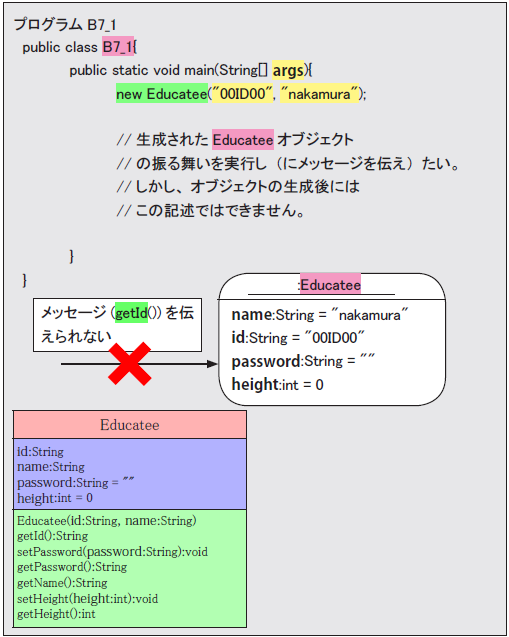Image resolution: width=509 pixels, height=637 pixels.
Task: Click the red Educatee class diagram header
Action: coord(130,425)
